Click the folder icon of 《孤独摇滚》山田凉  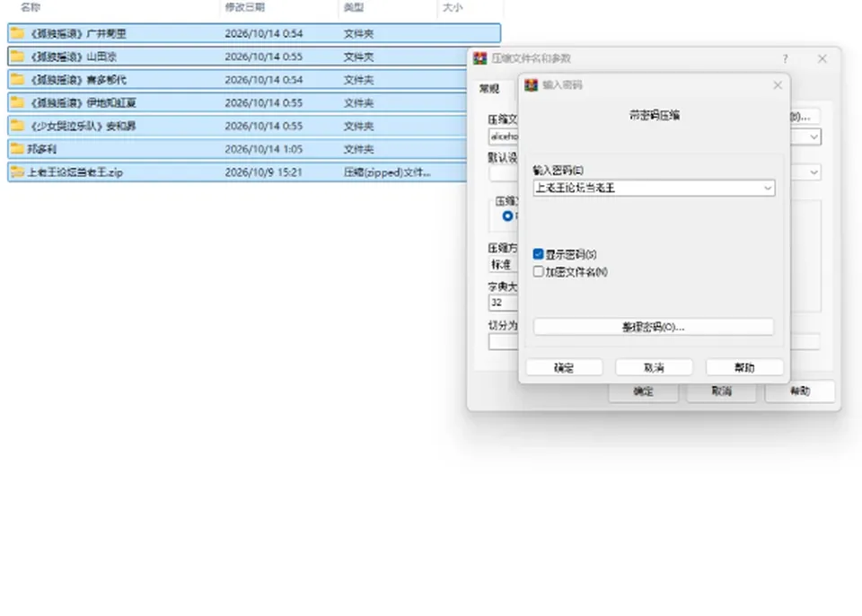pyautogui.click(x=18, y=57)
